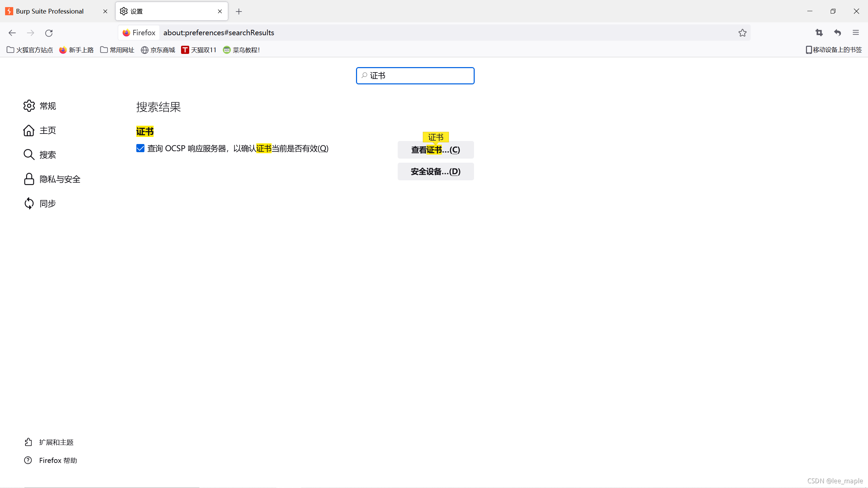Open 移动设备上的书签 bookmarks folder
The height and width of the screenshot is (488, 868).
[x=834, y=50]
